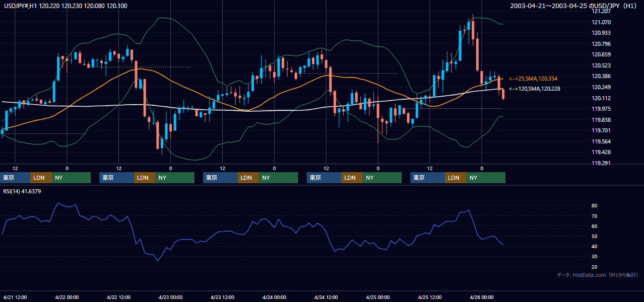Select the 120.933 price level label

pos(601,33)
